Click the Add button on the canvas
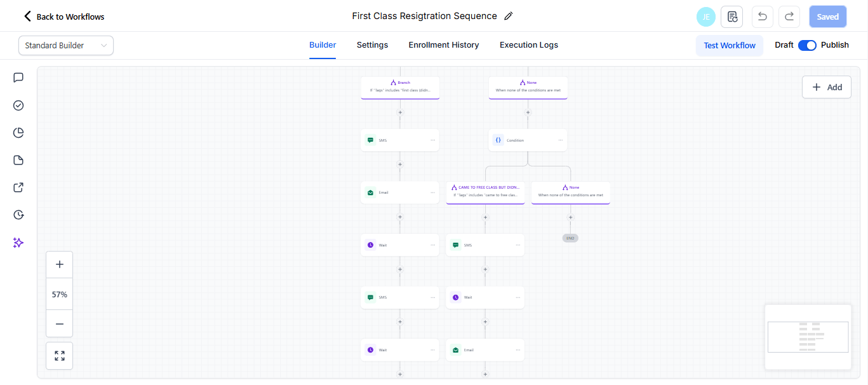The width and height of the screenshot is (868, 385). (827, 87)
